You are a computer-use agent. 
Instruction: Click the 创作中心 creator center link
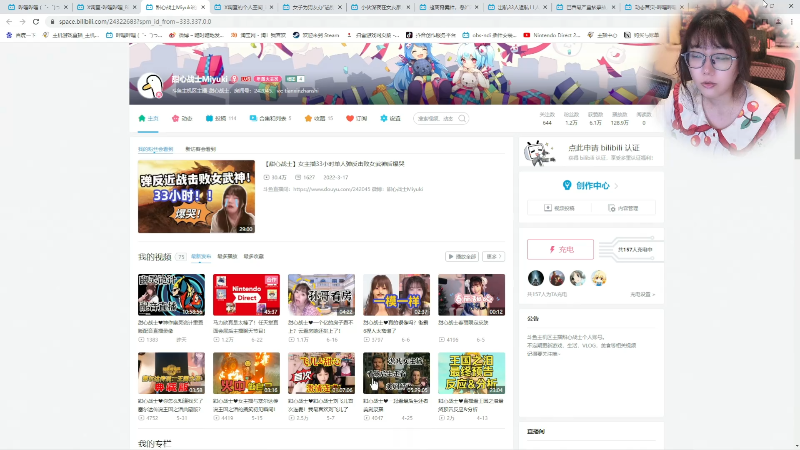(x=593, y=186)
